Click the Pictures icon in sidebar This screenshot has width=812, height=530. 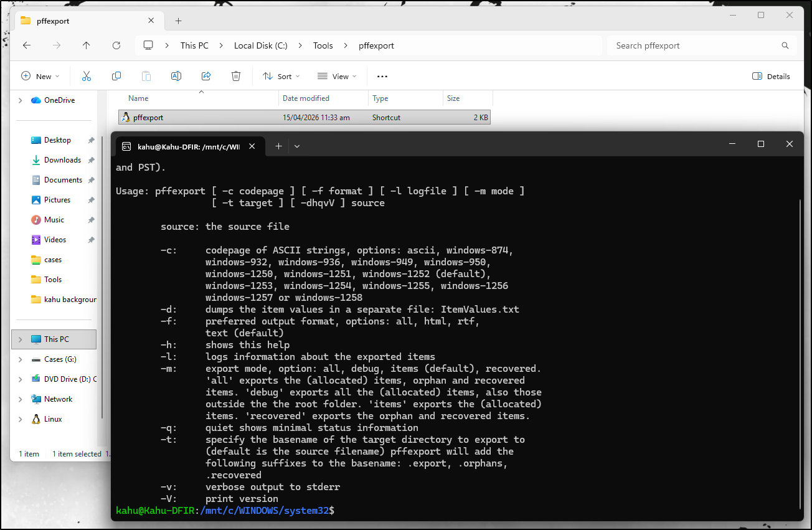(36, 200)
